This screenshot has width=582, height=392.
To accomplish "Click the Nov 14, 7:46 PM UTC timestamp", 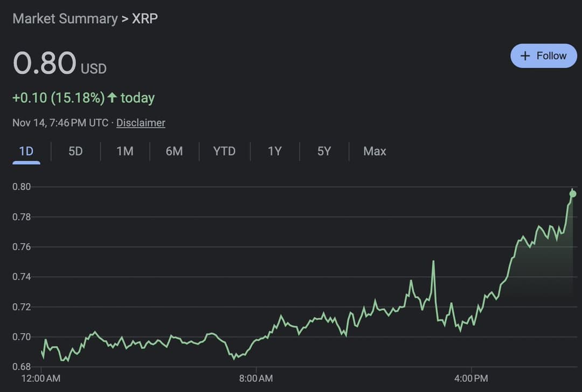I will (x=60, y=123).
